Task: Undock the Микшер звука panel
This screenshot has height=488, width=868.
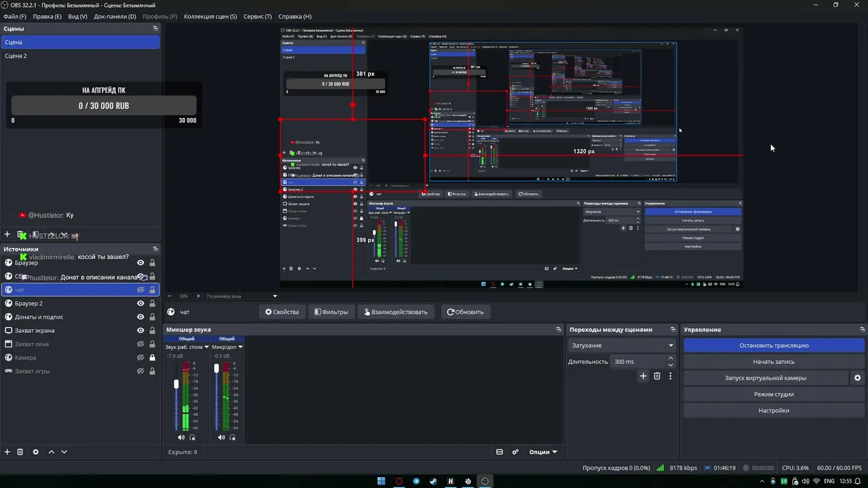Action: 559,329
